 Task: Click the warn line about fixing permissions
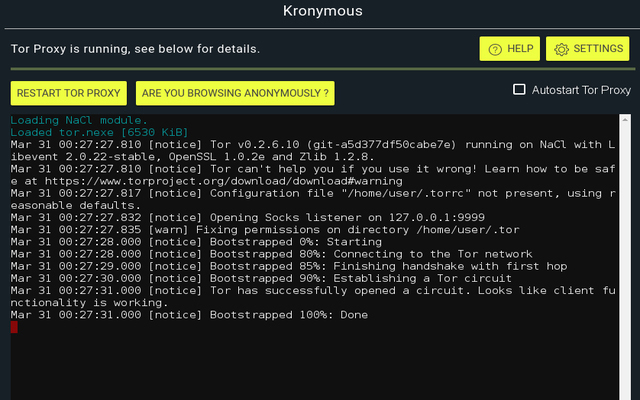[x=265, y=230]
